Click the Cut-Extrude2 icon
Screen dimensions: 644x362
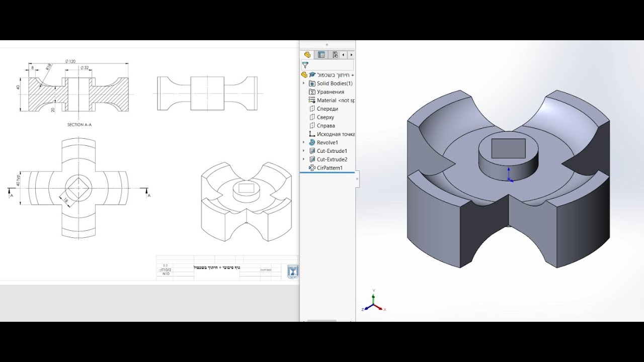(x=312, y=159)
